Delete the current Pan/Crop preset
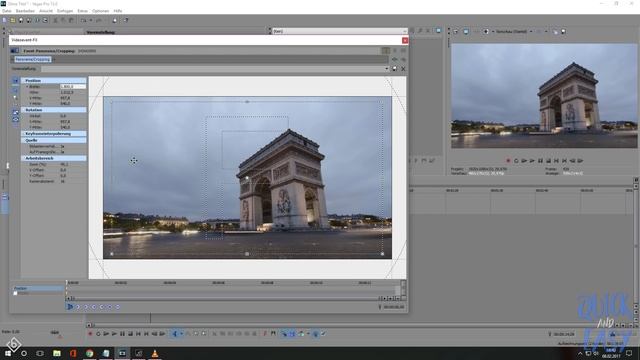640x360 pixels. coord(403,69)
